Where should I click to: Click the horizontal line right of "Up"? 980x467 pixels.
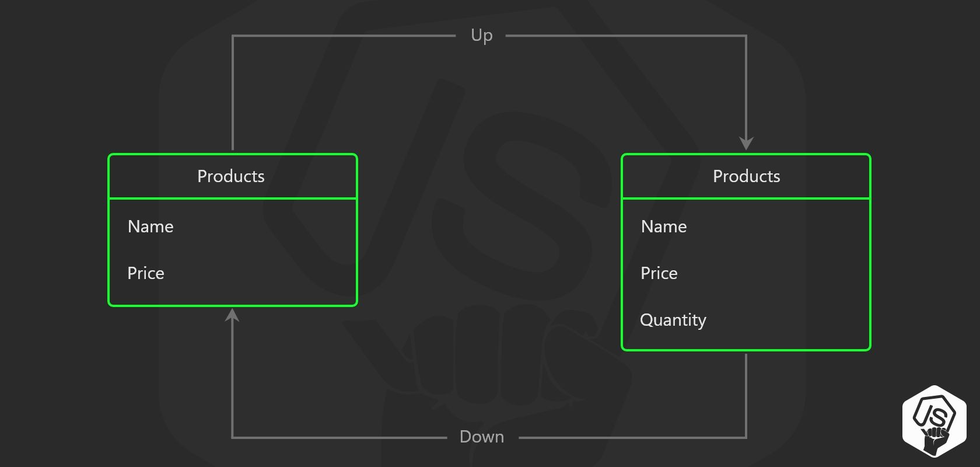[624, 36]
